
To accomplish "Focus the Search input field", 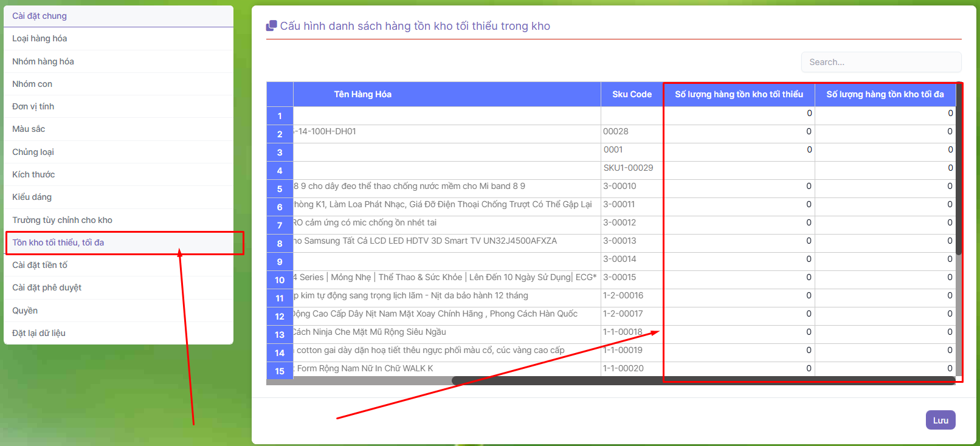I will pyautogui.click(x=880, y=62).
